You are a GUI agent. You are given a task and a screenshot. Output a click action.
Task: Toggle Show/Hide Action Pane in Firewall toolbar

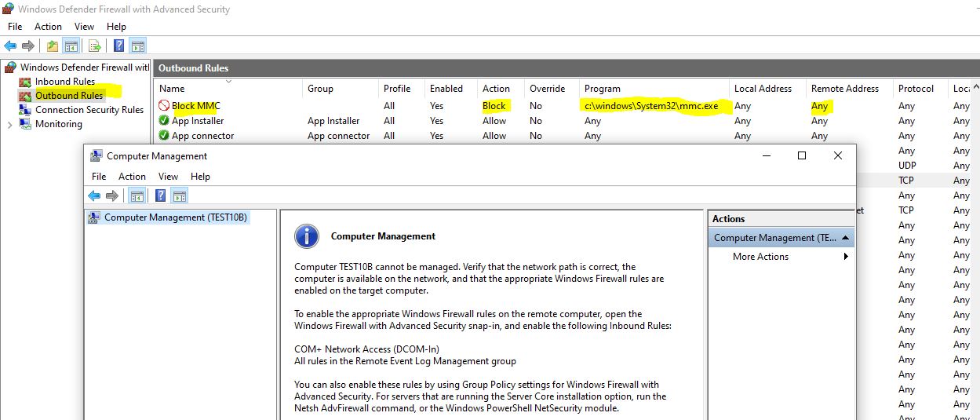pos(138,46)
